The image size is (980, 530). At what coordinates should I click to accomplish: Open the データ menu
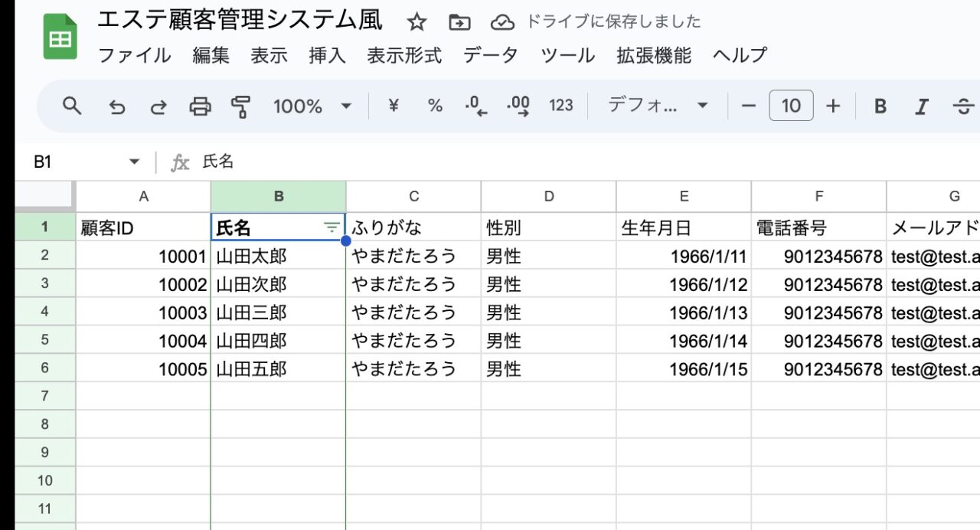(491, 55)
